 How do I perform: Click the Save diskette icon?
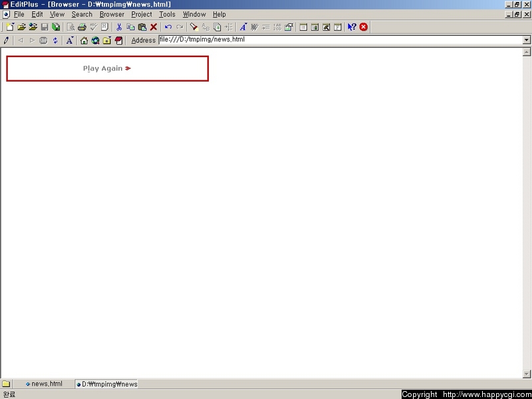(x=45, y=27)
